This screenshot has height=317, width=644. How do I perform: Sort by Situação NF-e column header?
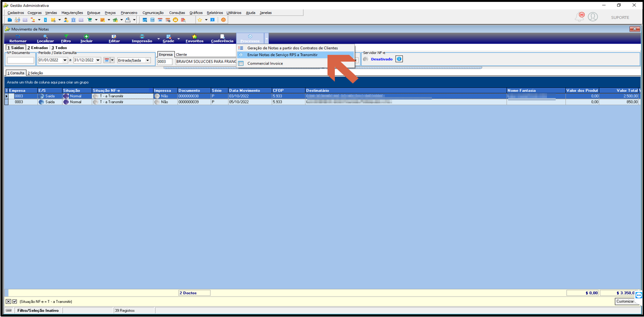tap(122, 90)
